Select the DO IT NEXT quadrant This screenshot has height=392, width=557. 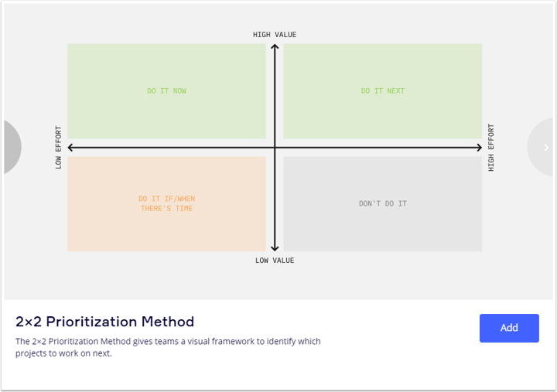pos(383,91)
